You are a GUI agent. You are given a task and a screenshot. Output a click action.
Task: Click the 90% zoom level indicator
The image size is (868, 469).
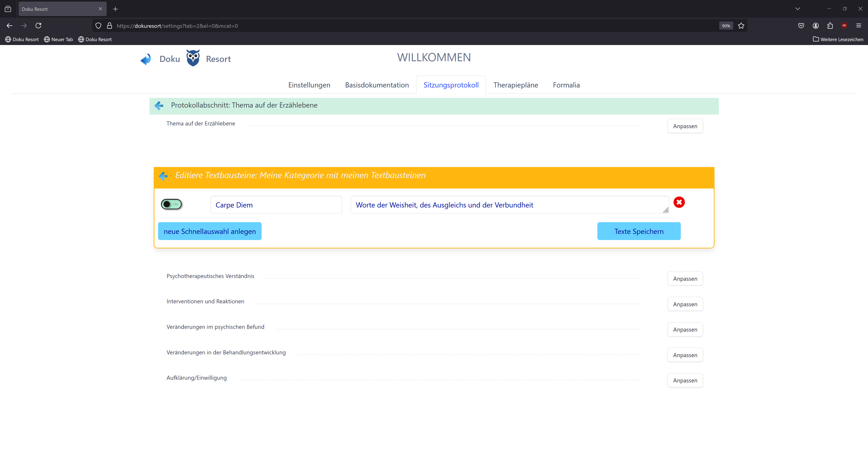tap(726, 26)
